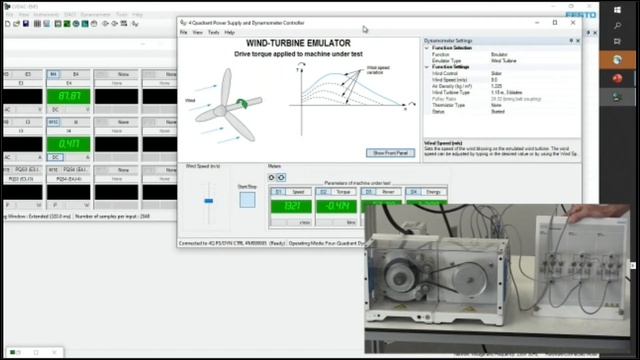This screenshot has width=640, height=360.
Task: Open the Speed meter function selector
Action: point(298,192)
